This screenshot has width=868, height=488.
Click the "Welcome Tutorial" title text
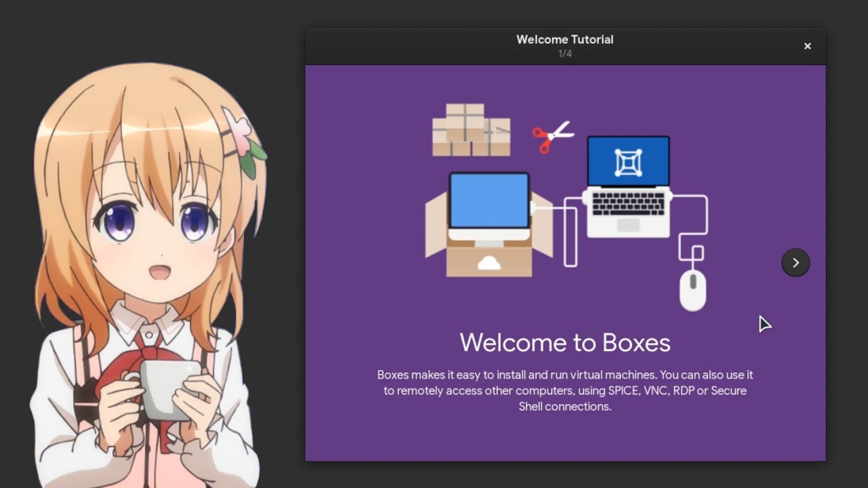[x=565, y=39]
